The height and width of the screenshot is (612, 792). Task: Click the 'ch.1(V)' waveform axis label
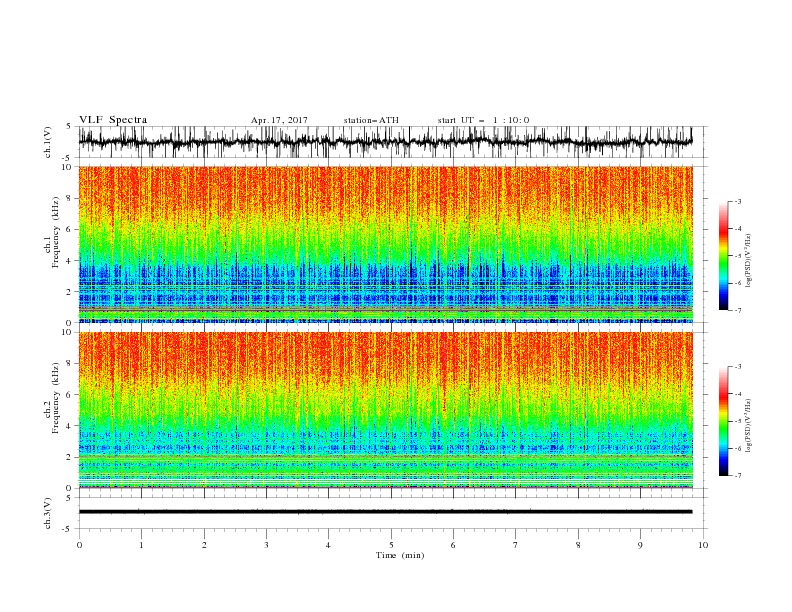point(48,142)
